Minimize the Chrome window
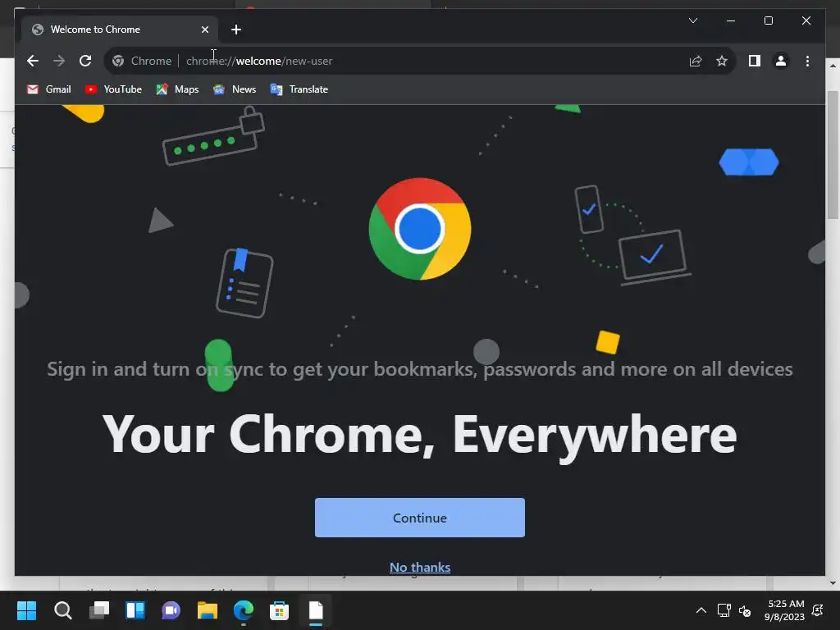Viewport: 840px width, 630px height. click(x=731, y=21)
